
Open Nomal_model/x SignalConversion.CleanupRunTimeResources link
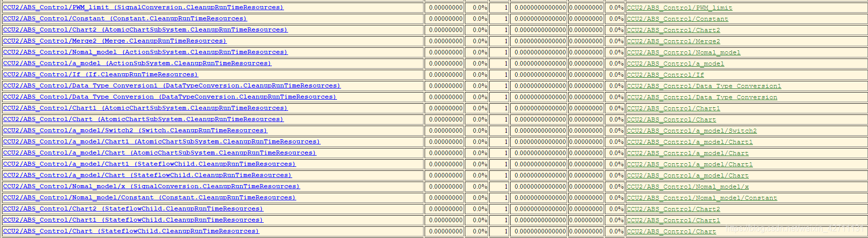pyautogui.click(x=152, y=187)
